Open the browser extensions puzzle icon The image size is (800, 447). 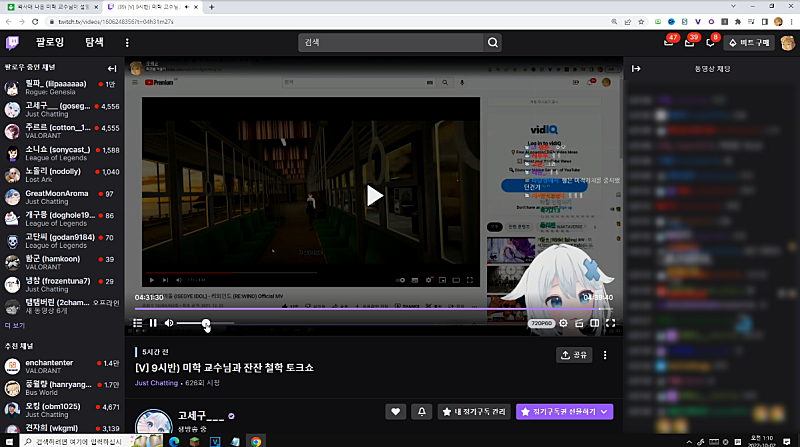pos(738,21)
